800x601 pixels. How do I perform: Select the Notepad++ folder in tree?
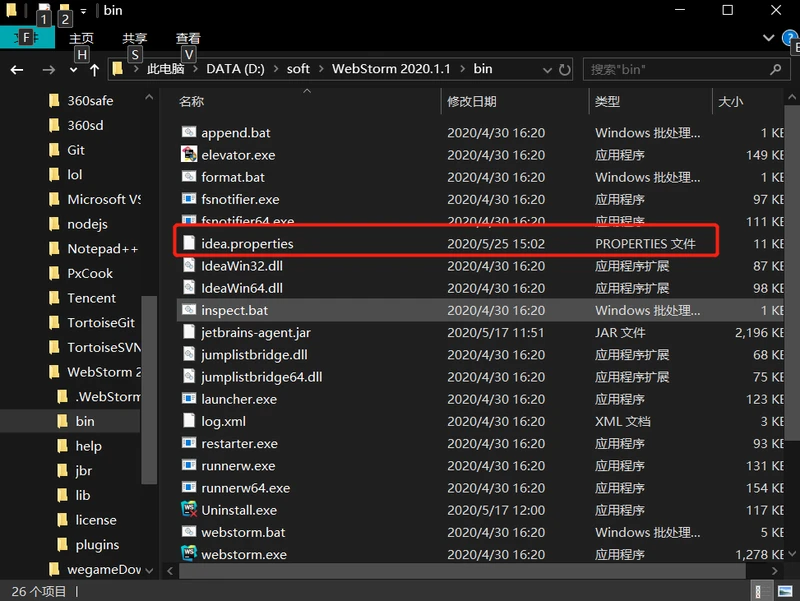coord(103,248)
